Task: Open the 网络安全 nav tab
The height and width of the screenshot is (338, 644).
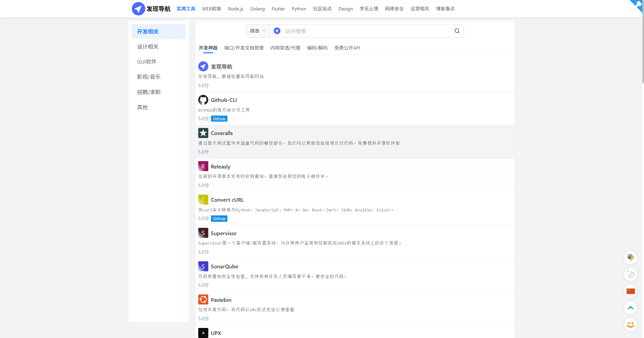Action: [x=394, y=9]
